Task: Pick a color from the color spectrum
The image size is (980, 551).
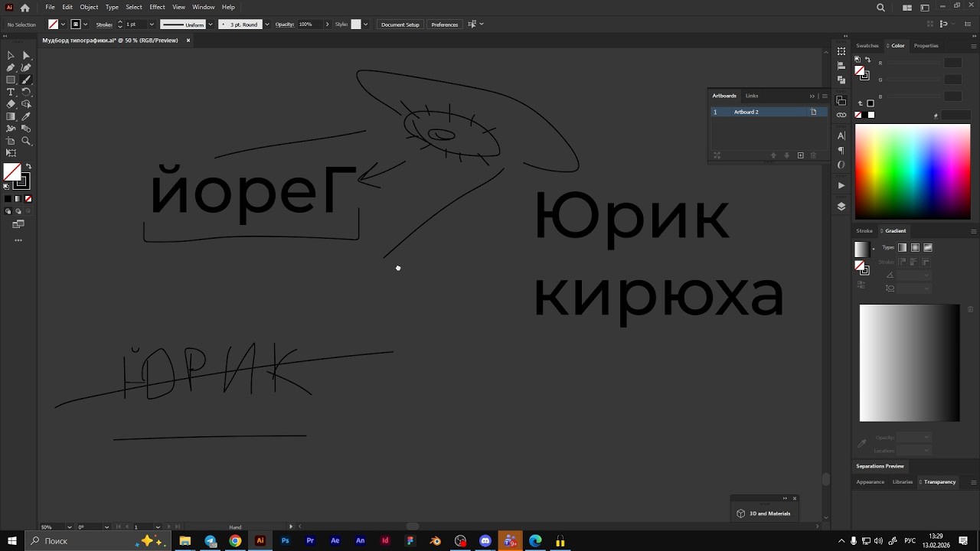Action: pyautogui.click(x=913, y=171)
